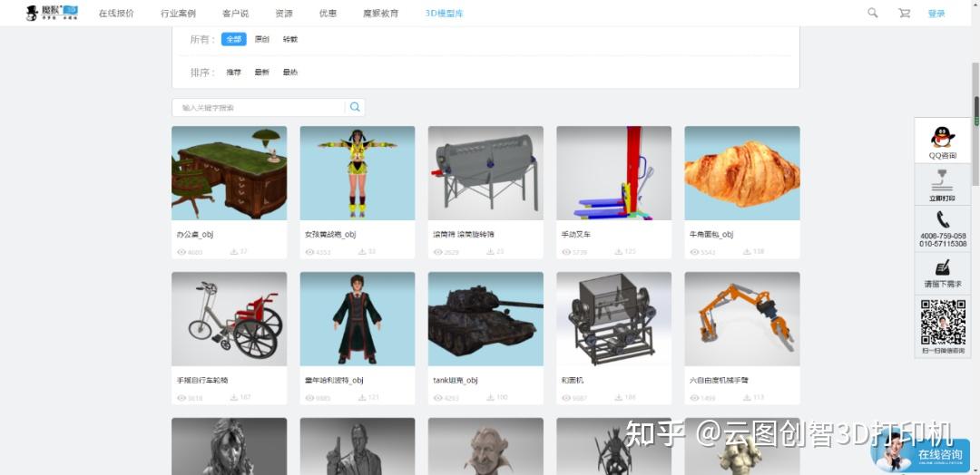
Task: Sort models by 最热
Action: click(x=290, y=73)
